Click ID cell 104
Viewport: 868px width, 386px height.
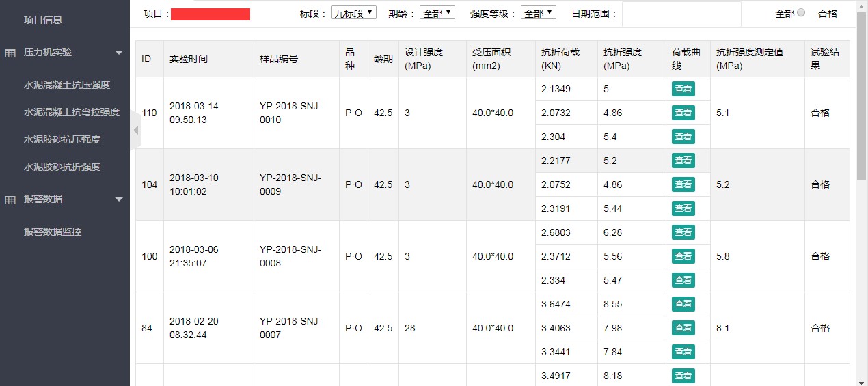click(x=149, y=184)
